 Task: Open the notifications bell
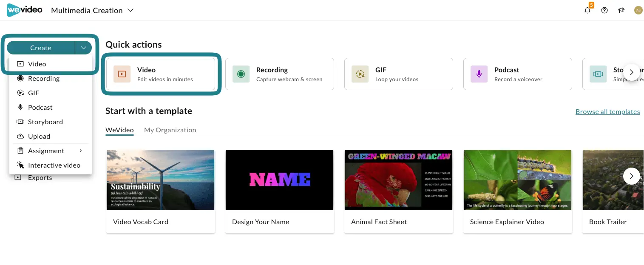click(x=587, y=10)
